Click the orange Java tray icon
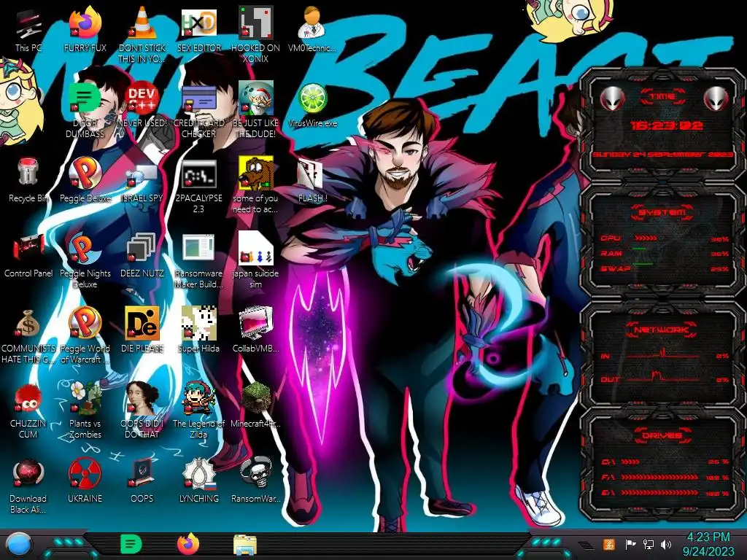Viewport: 747px width, 560px height. coord(609,544)
